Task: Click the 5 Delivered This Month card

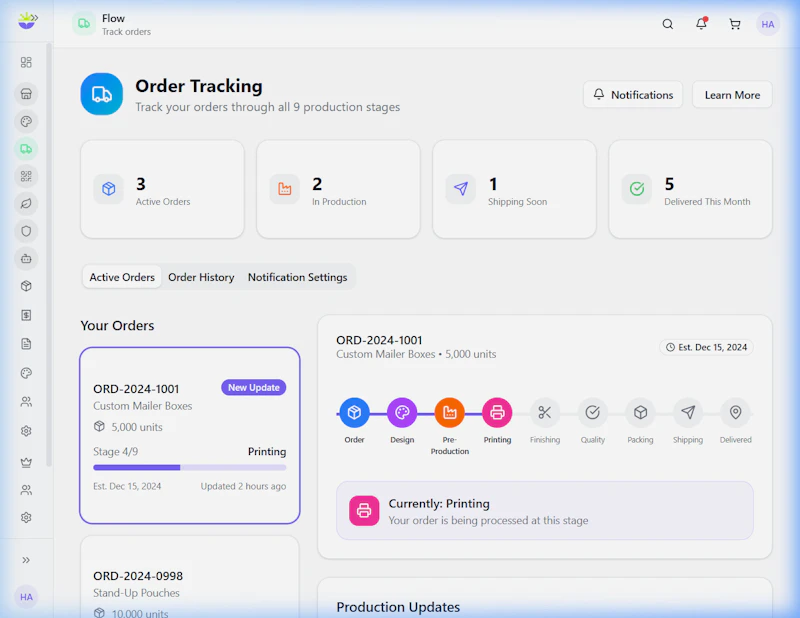Action: pyautogui.click(x=690, y=189)
